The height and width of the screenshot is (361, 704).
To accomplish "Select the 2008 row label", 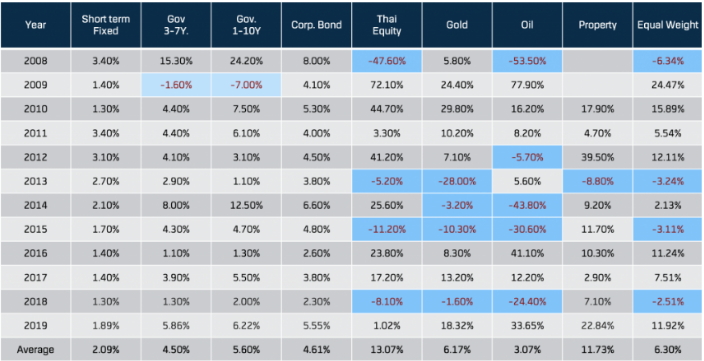I will tap(35, 61).
